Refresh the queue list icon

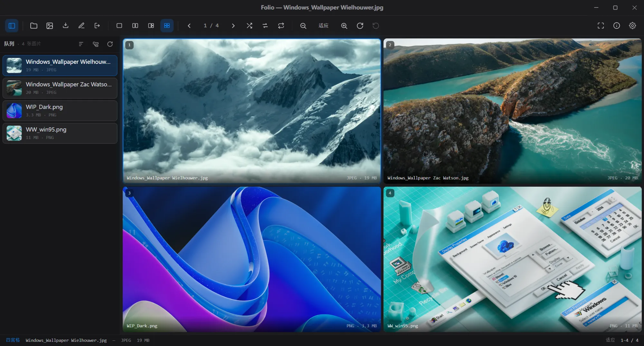click(110, 44)
